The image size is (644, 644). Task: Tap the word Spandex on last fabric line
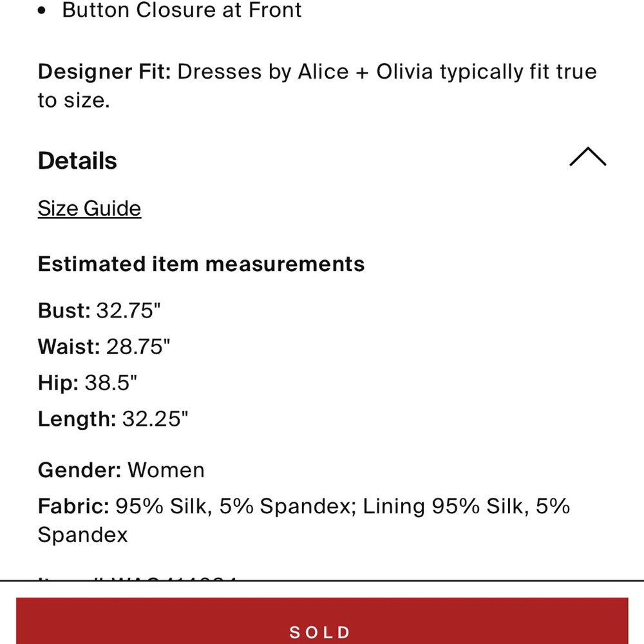82,535
